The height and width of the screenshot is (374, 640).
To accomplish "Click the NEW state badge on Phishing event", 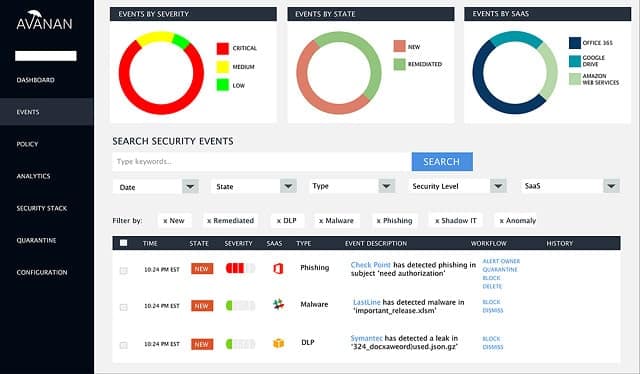I will click(202, 269).
